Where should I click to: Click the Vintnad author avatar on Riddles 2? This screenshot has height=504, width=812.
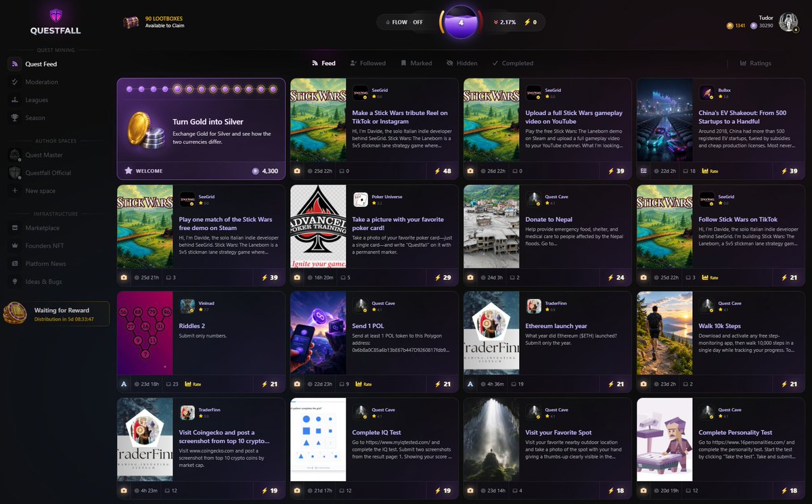tap(187, 306)
